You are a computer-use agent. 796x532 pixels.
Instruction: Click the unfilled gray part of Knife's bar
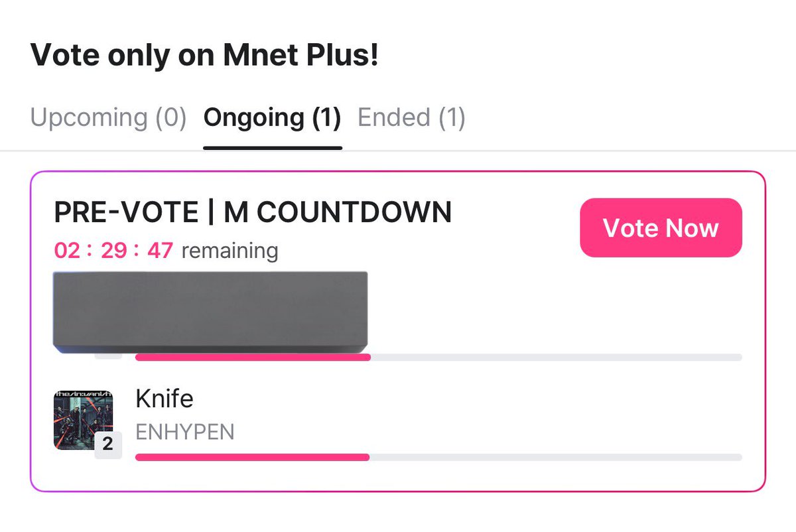click(x=555, y=457)
